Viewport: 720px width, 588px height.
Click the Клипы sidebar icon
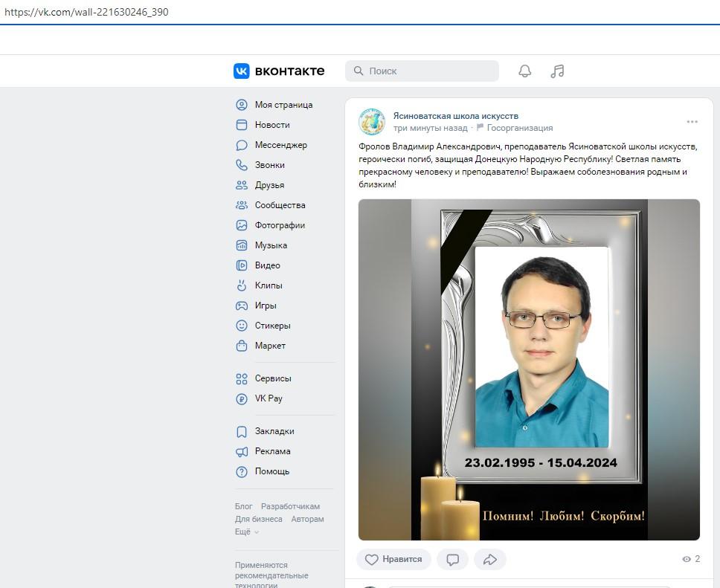(x=242, y=285)
